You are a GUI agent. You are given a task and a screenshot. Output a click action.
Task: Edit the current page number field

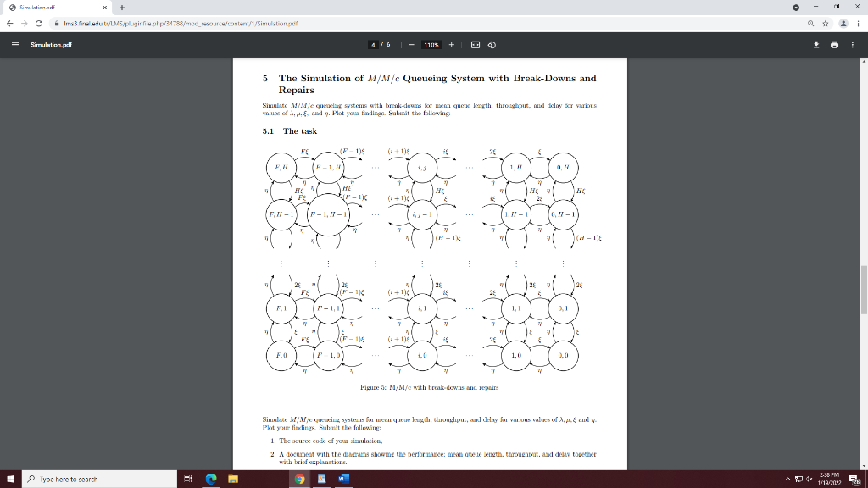click(373, 43)
